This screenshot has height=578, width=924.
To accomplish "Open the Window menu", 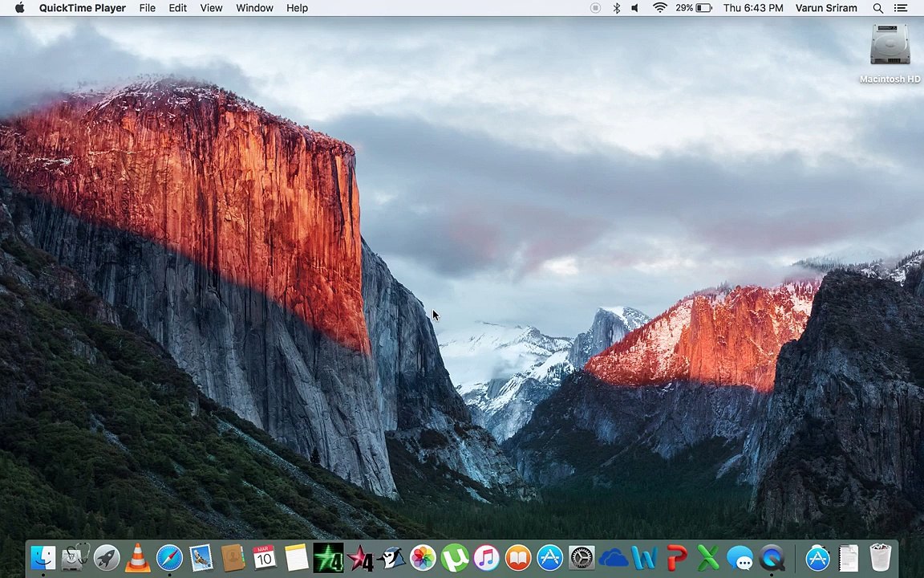I will click(254, 8).
